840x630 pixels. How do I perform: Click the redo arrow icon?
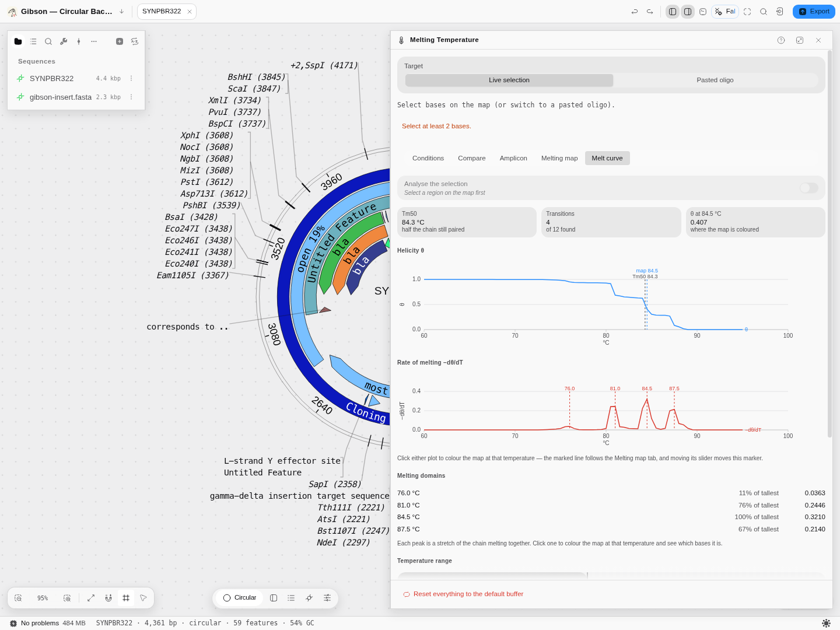click(650, 12)
